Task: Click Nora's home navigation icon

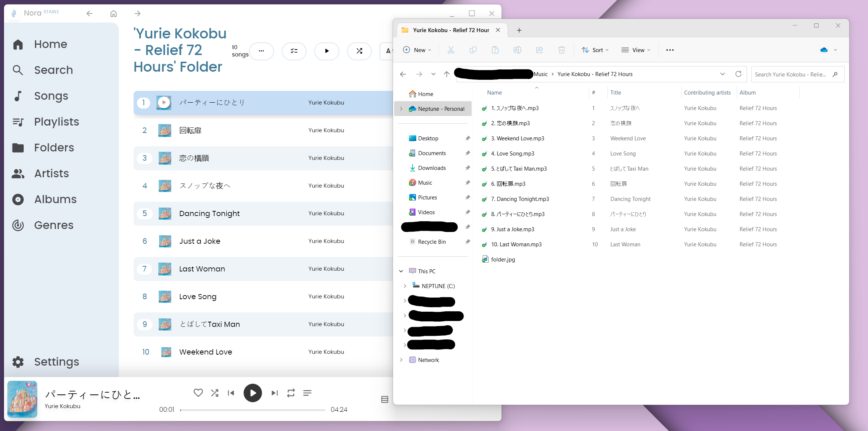Action: tap(114, 14)
